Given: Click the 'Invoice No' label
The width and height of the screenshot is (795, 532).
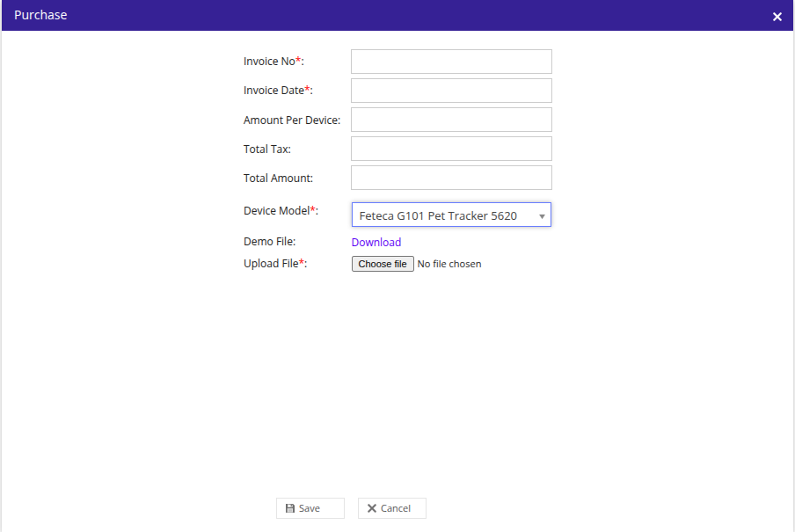Looking at the screenshot, I should pyautogui.click(x=269, y=62).
